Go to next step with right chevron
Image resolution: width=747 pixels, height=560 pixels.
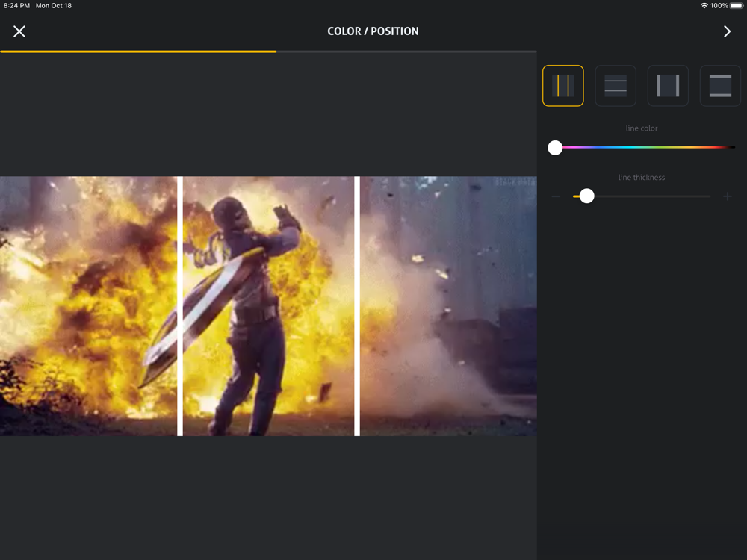click(x=727, y=31)
